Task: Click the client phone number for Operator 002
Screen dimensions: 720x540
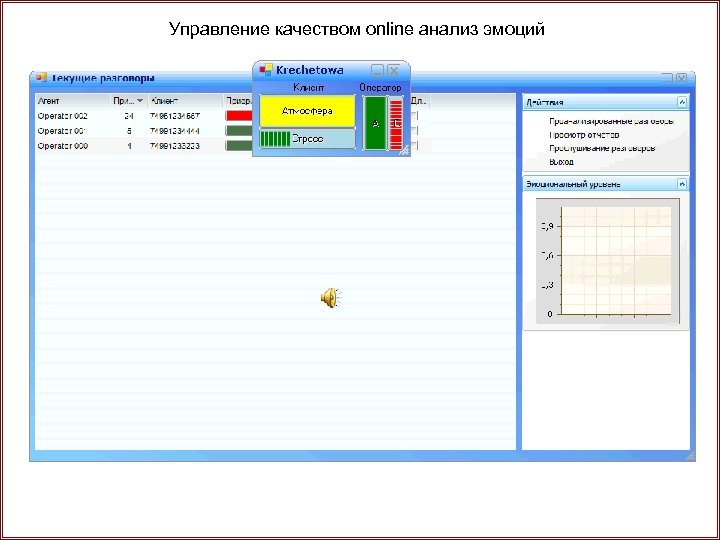Action: click(175, 116)
